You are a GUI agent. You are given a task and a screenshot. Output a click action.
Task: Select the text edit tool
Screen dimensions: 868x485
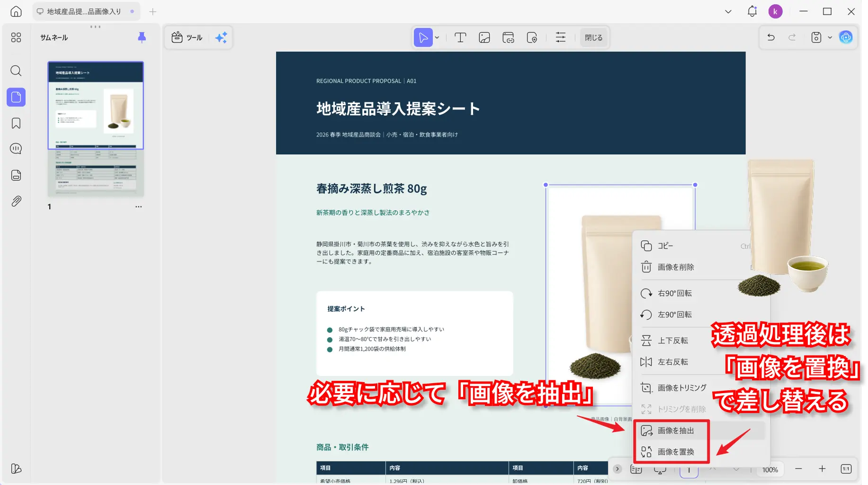460,37
